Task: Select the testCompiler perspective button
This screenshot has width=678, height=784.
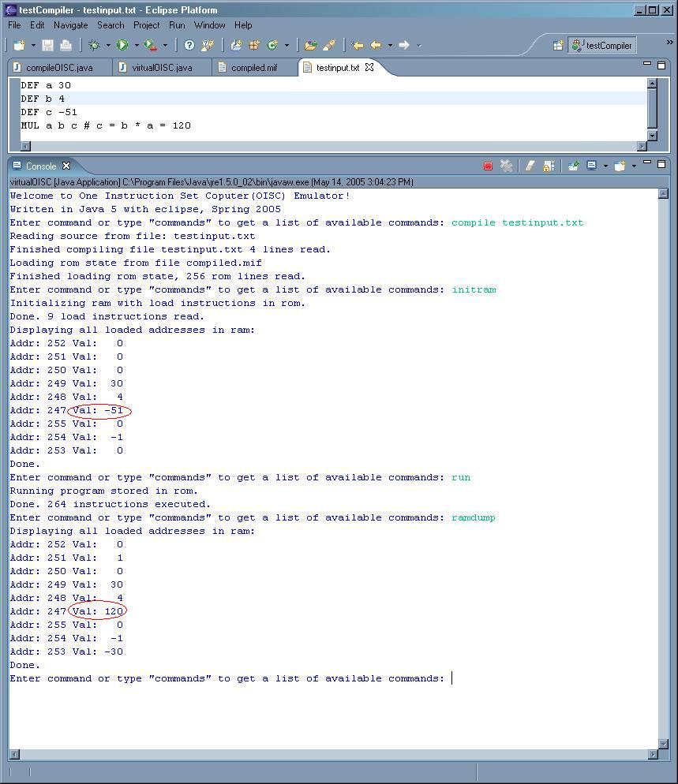Action: click(602, 46)
